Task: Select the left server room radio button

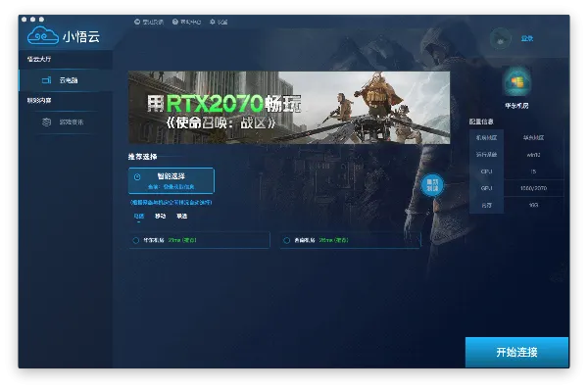Action: [136, 240]
